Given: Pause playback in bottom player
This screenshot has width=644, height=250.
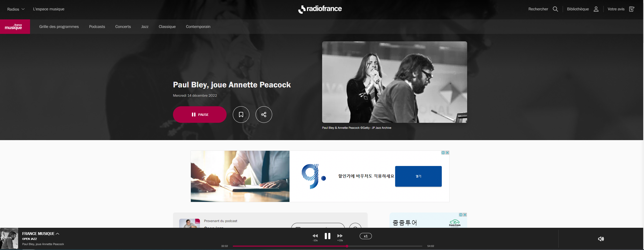Looking at the screenshot, I should [328, 236].
